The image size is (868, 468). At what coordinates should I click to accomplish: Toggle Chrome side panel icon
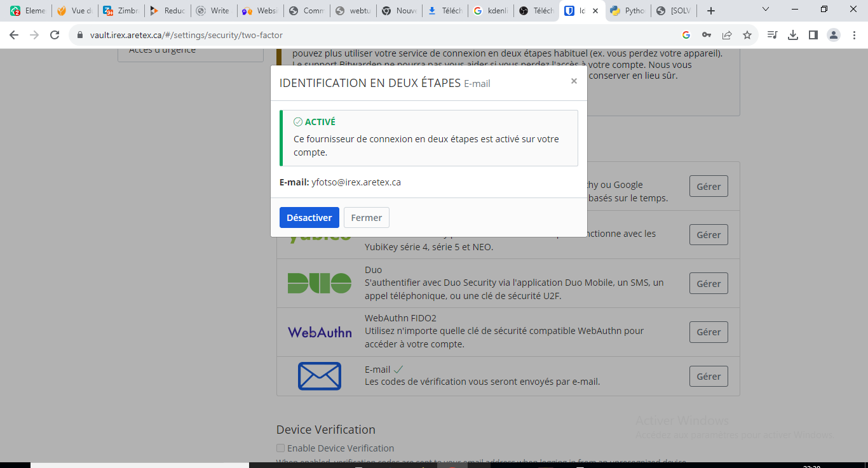pos(813,35)
